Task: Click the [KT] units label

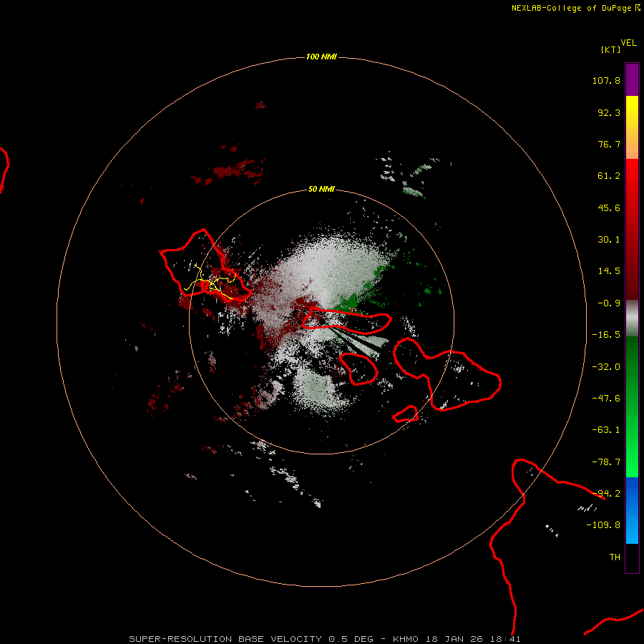Action: point(611,49)
